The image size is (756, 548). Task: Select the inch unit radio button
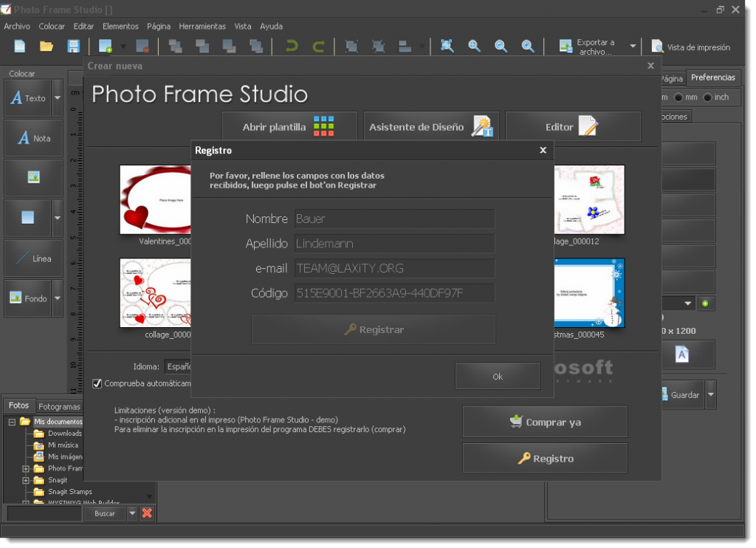point(707,97)
